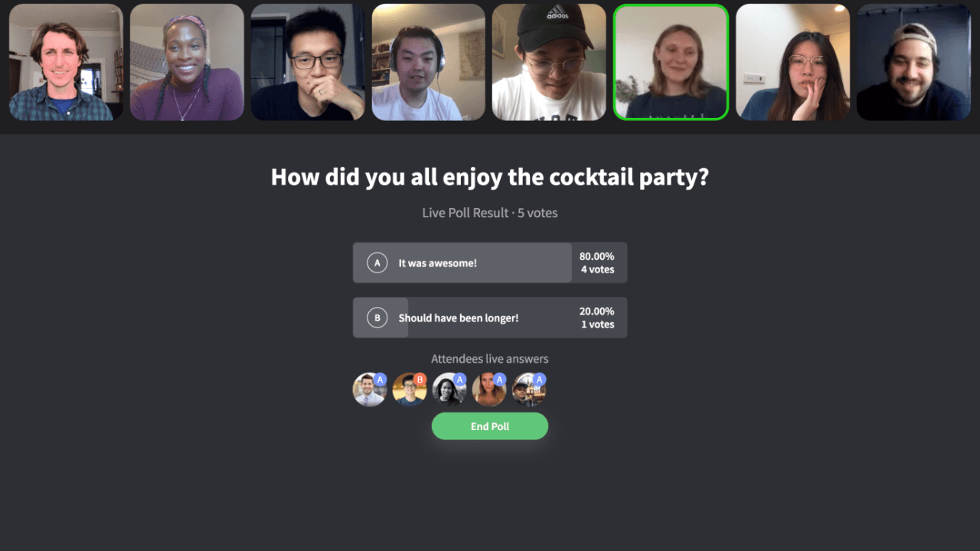Click the fifth attendee avatar in live answers
The height and width of the screenshot is (551, 980).
click(x=529, y=390)
